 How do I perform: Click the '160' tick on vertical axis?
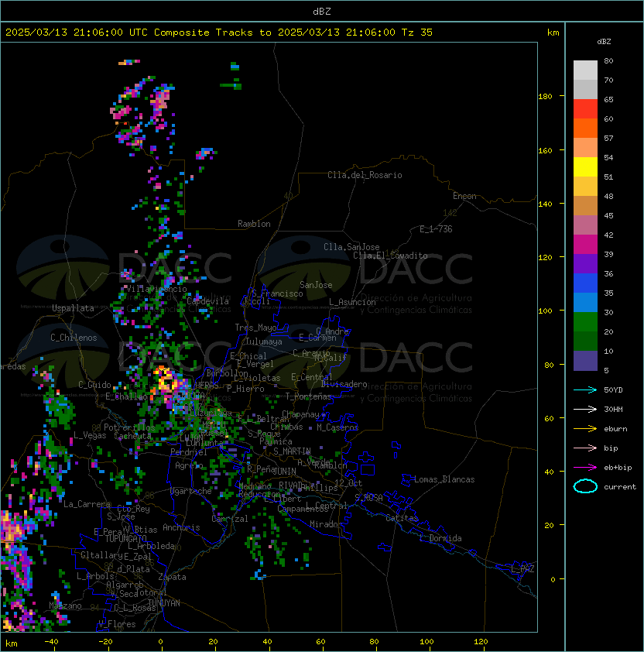point(545,150)
